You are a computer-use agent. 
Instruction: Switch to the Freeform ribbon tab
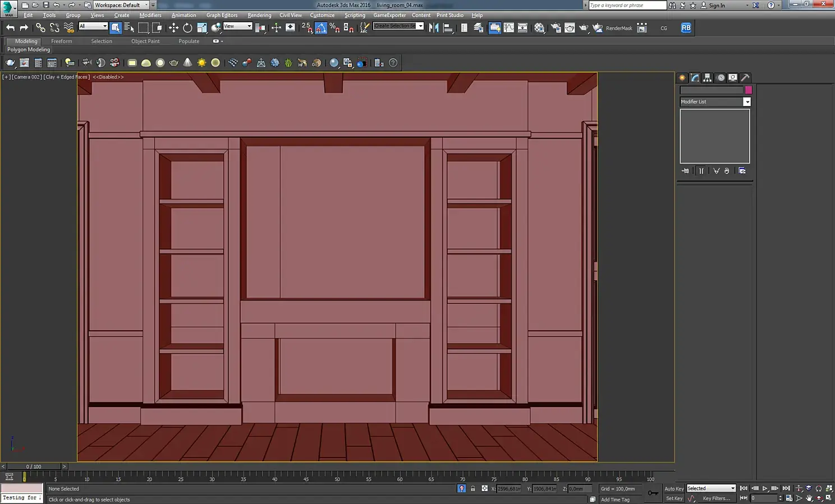point(61,41)
